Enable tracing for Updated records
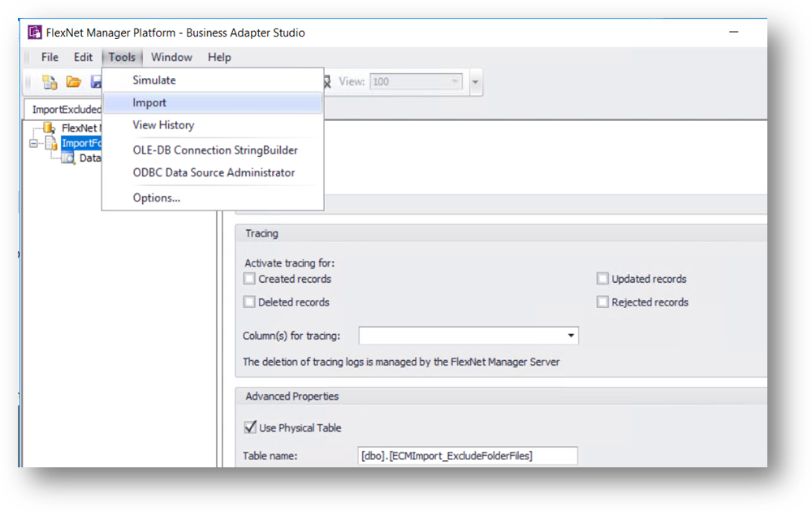 [x=603, y=279]
